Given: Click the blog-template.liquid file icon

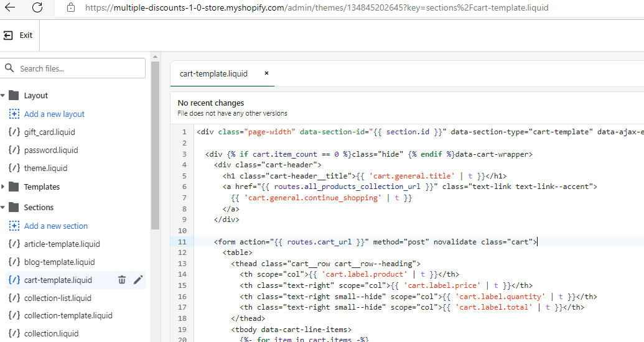Looking at the screenshot, I should [14, 262].
